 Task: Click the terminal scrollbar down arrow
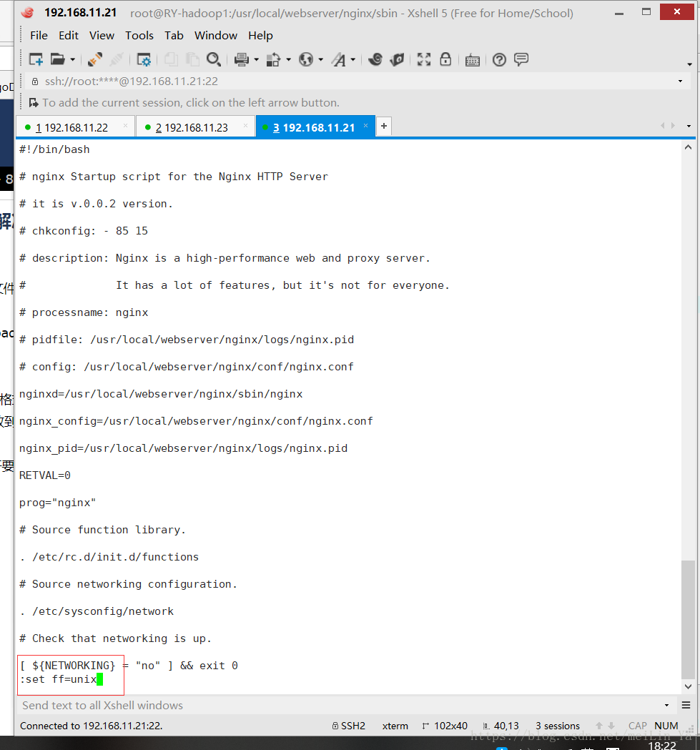click(x=688, y=686)
